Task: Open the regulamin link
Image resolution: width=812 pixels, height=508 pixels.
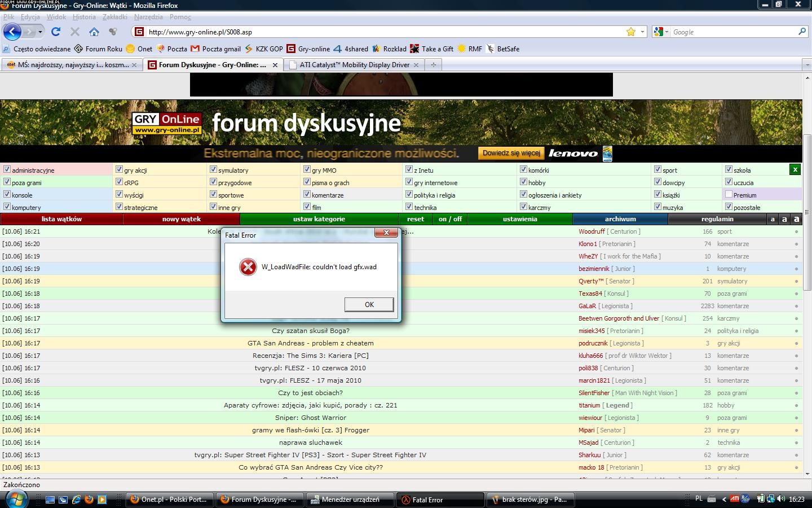Action: coord(717,219)
